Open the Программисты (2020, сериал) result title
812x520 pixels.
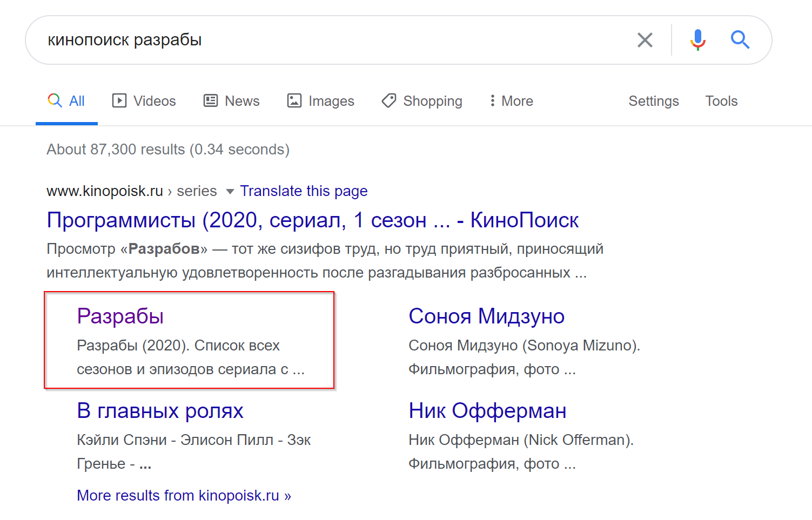[x=312, y=220]
